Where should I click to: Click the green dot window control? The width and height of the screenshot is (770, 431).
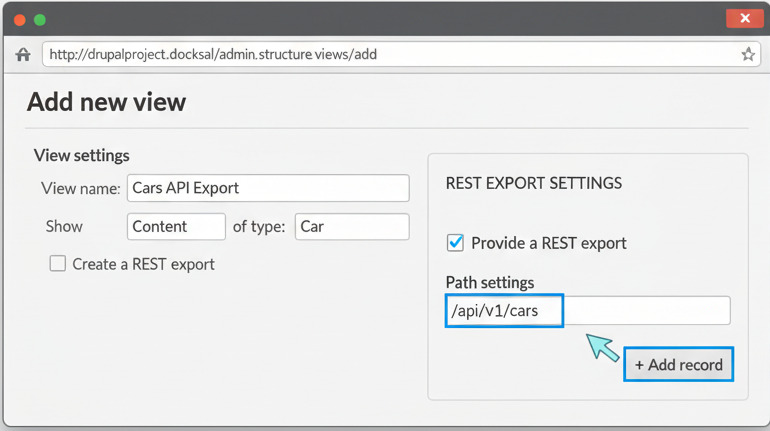click(40, 20)
